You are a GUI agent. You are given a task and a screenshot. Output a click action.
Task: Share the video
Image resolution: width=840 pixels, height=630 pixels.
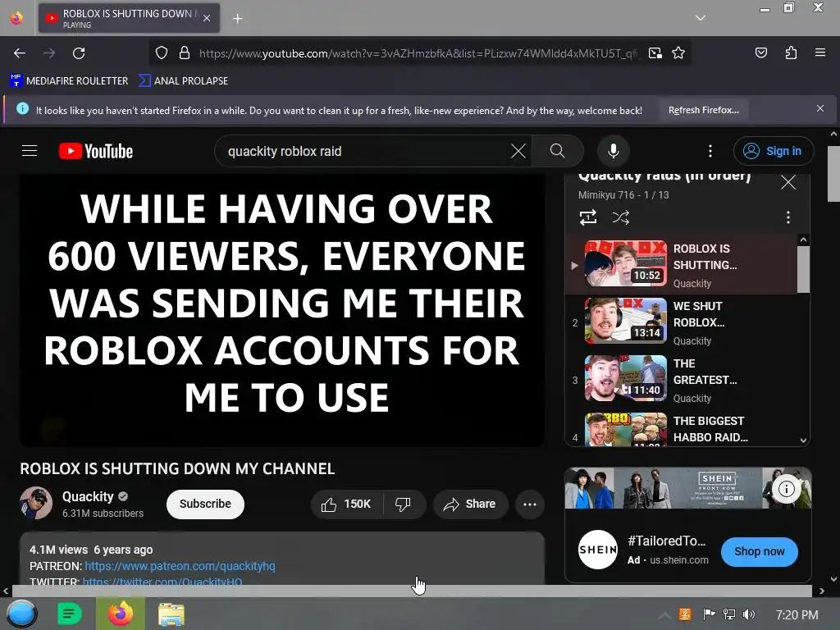click(x=470, y=504)
